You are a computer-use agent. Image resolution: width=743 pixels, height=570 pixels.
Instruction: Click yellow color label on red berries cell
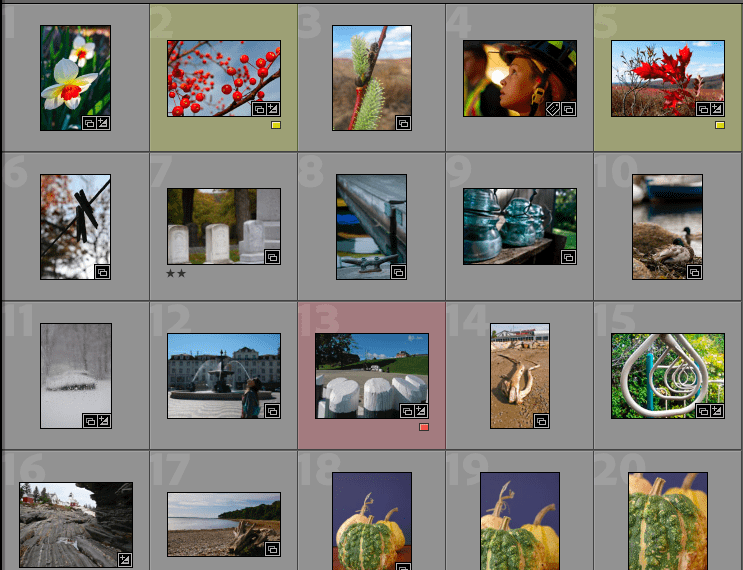click(276, 125)
